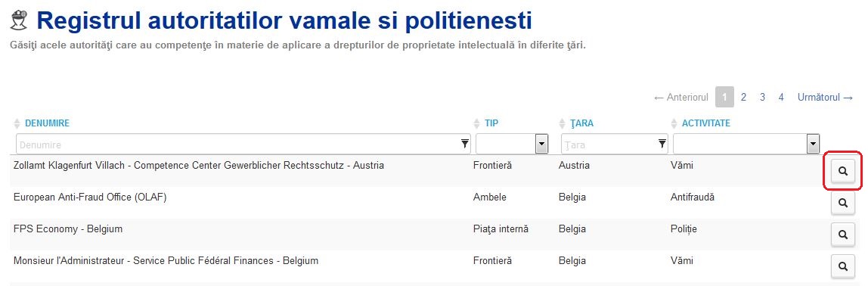
Task: Open the magnifier for FPS Economy - Belgium
Action: 842,235
